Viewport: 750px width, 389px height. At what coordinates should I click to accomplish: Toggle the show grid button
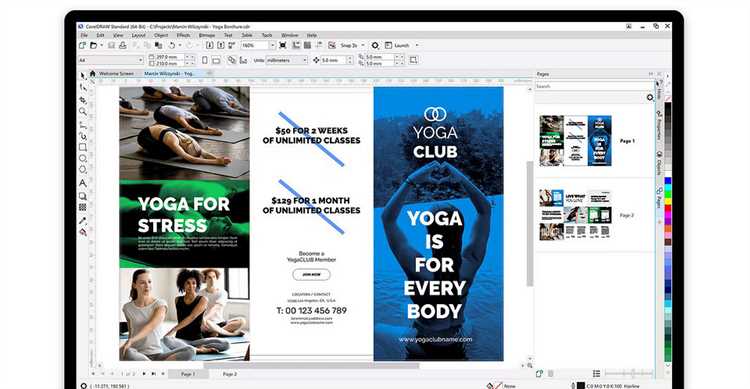(x=308, y=45)
